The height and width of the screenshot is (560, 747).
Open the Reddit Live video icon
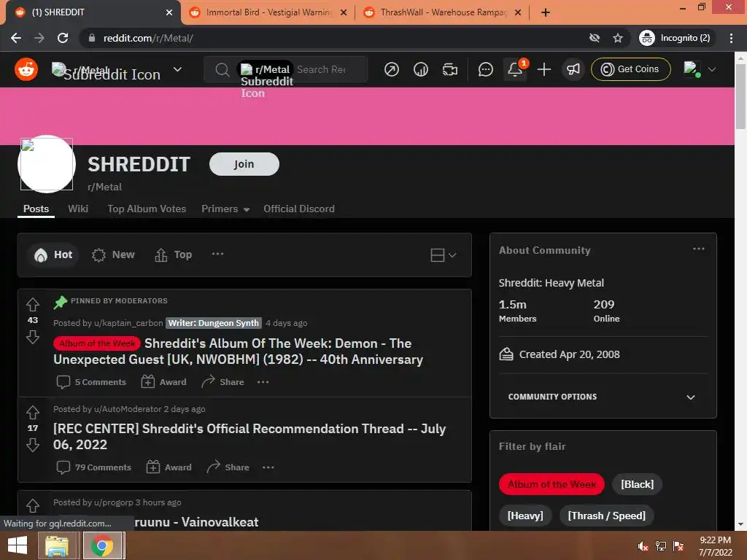pos(449,69)
